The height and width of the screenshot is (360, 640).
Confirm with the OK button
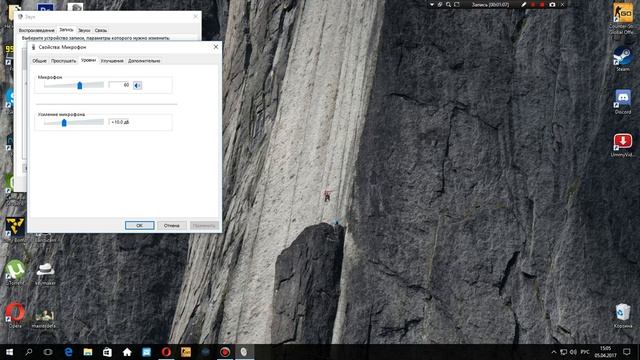pos(140,225)
